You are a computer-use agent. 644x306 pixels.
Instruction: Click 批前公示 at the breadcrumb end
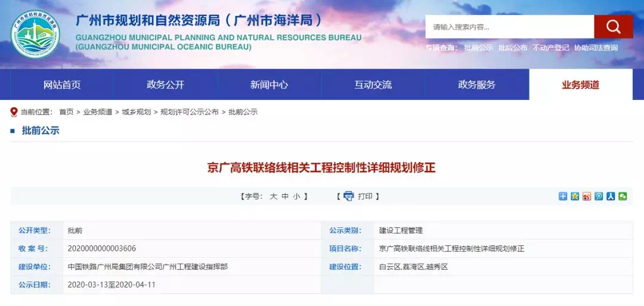click(243, 112)
